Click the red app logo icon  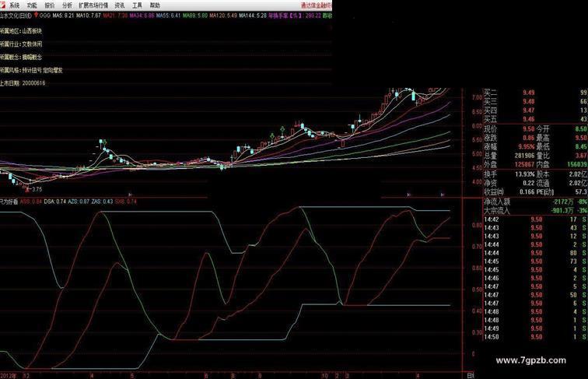point(2,5)
